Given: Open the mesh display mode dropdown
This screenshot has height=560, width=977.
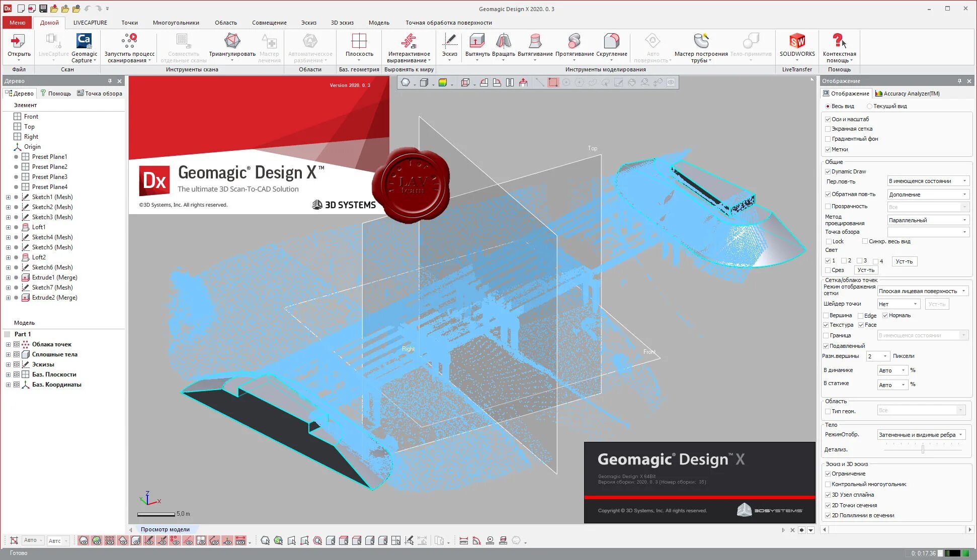Looking at the screenshot, I should pos(922,291).
